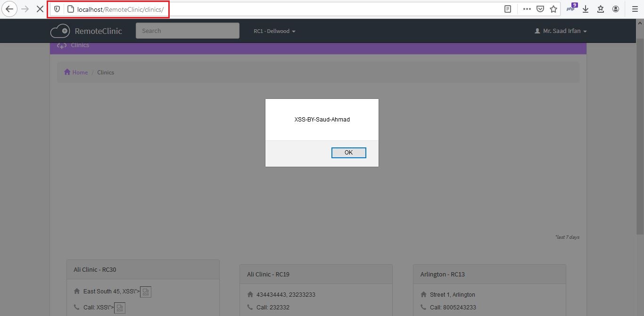Click the XSS-BY-Saud-Ahmad alert message text

point(322,120)
